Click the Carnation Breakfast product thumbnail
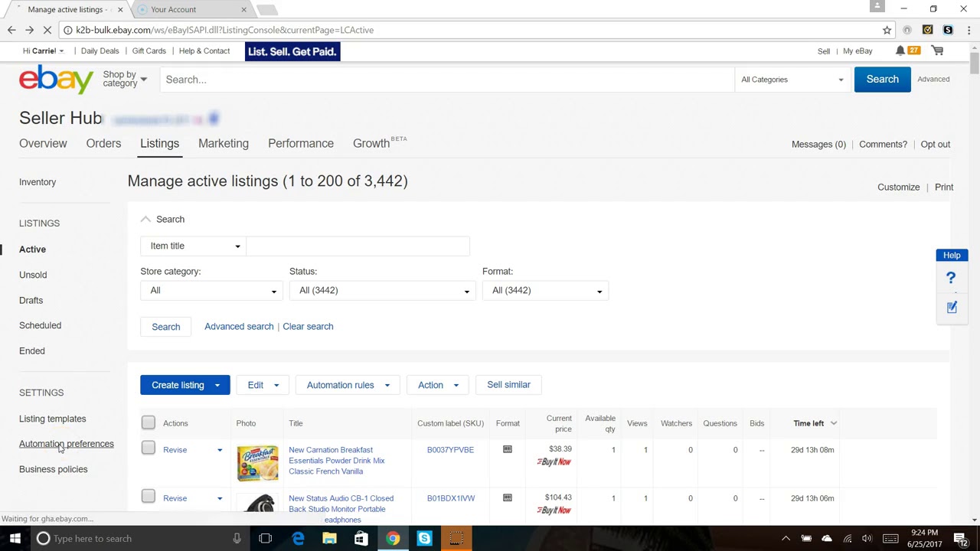The width and height of the screenshot is (980, 551). pos(258,463)
